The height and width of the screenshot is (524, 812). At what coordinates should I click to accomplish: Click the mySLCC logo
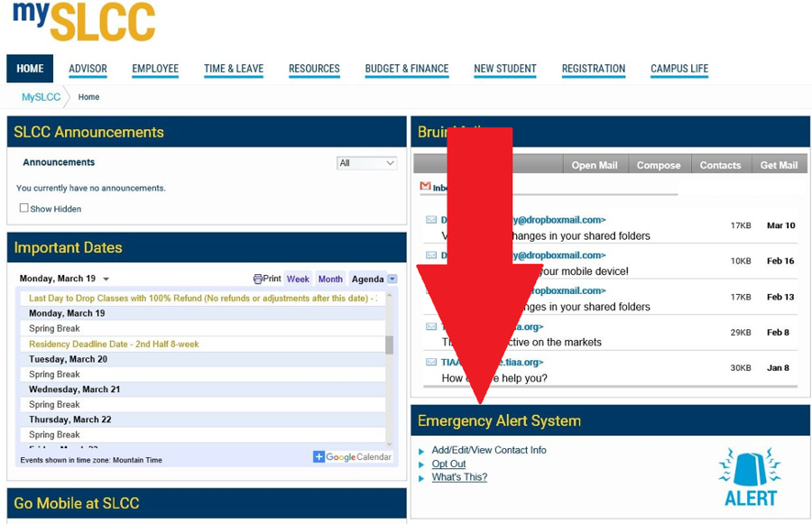point(84,21)
